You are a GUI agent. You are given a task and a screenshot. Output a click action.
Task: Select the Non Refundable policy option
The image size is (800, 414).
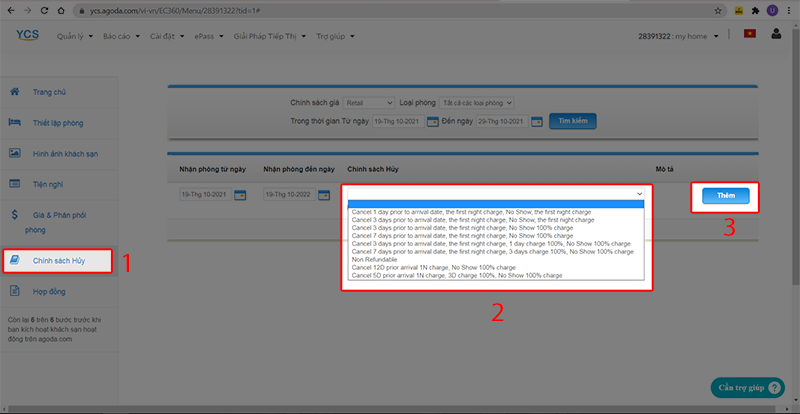tap(374, 258)
